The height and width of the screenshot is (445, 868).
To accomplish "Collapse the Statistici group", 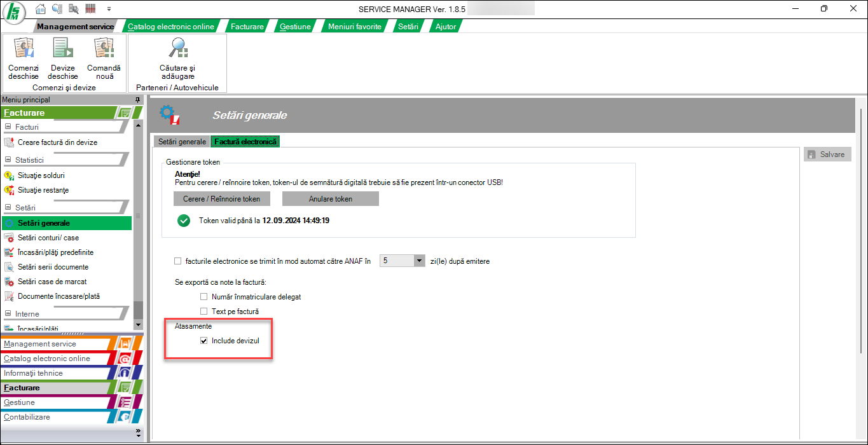I will point(8,160).
